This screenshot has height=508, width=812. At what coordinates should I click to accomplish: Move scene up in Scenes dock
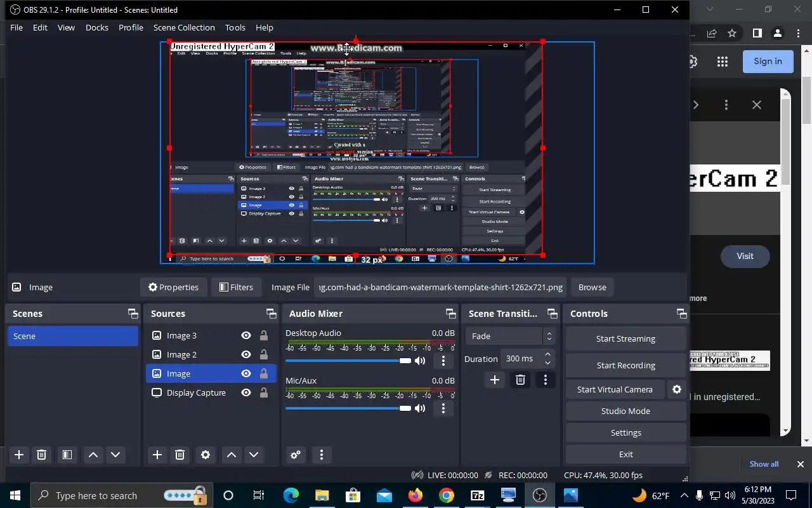[93, 455]
